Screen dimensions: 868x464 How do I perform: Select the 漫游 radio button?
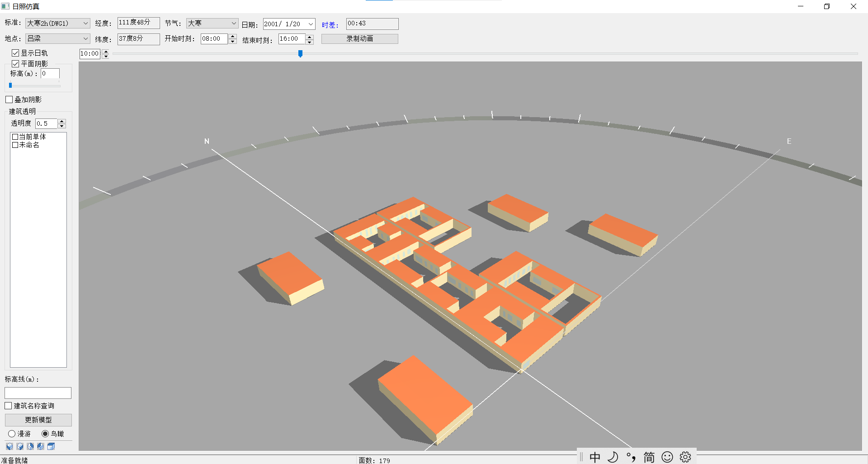pos(12,434)
